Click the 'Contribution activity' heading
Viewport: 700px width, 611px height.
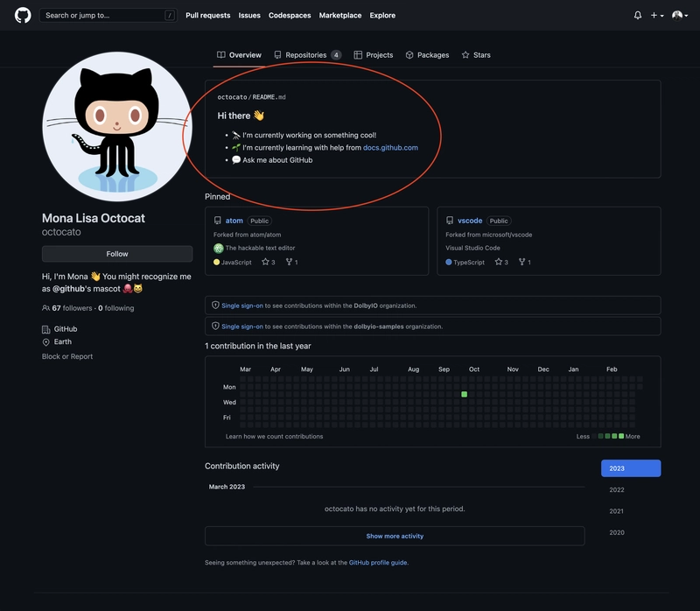242,466
